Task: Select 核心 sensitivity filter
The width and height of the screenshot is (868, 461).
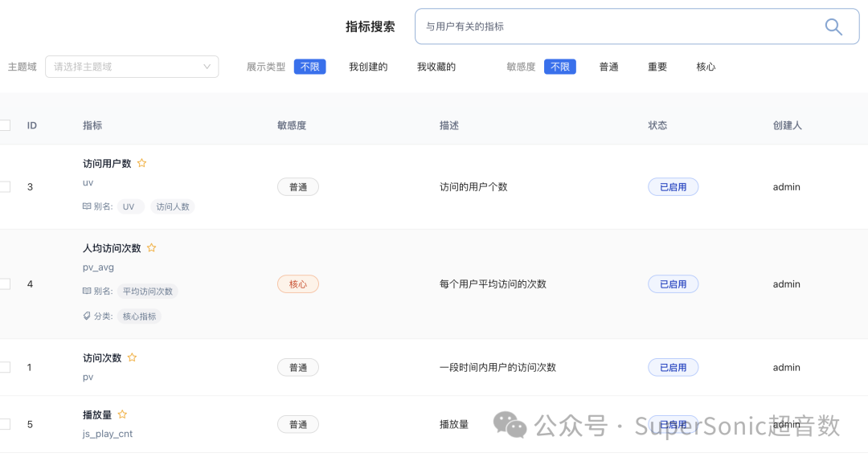Action: pos(706,67)
